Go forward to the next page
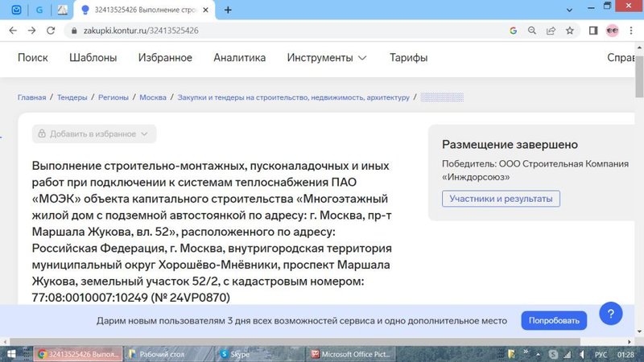This screenshot has height=362, width=644. [x=31, y=31]
